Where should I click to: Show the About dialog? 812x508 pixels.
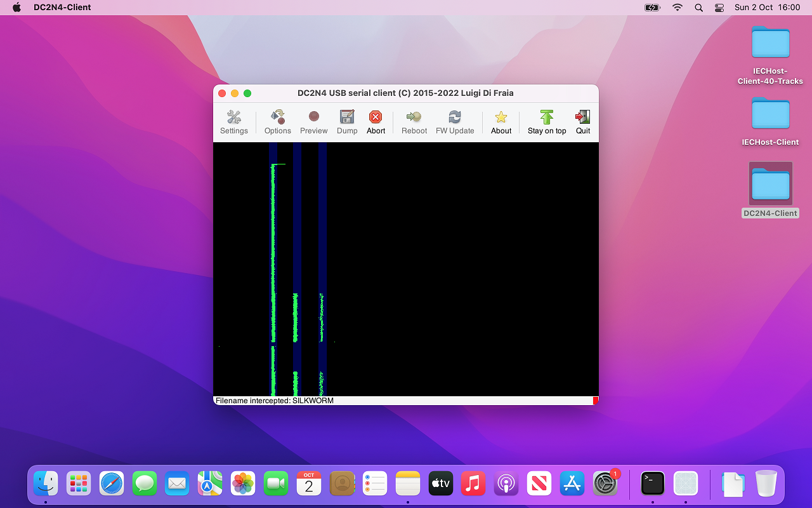[501, 123]
